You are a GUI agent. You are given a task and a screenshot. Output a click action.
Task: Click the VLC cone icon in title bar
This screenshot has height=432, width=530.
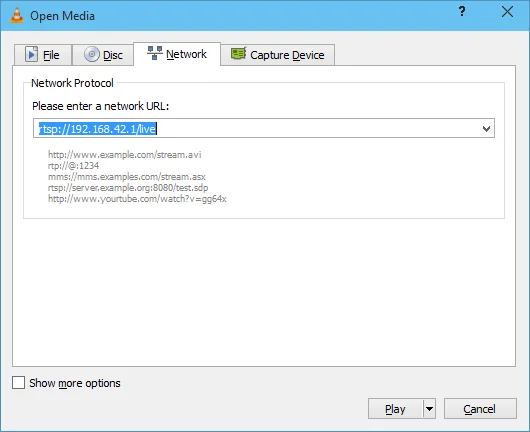tap(17, 15)
